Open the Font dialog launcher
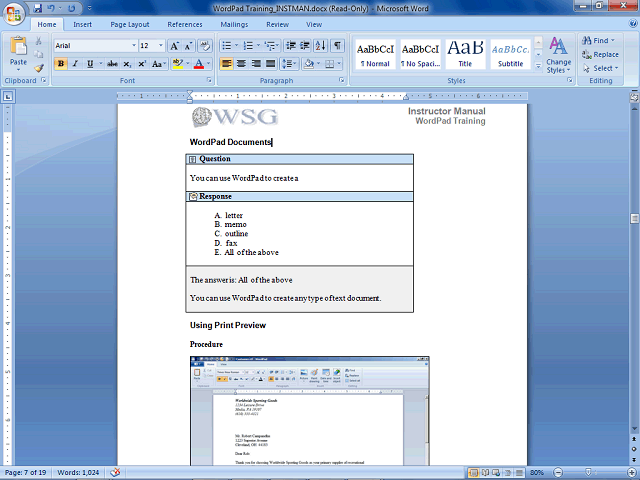 [x=209, y=80]
